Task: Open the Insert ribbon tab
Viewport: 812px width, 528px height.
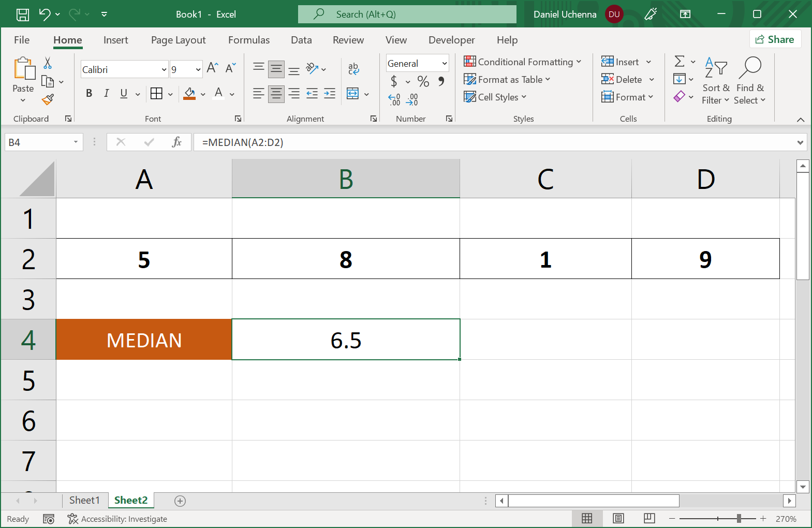Action: tap(115, 40)
